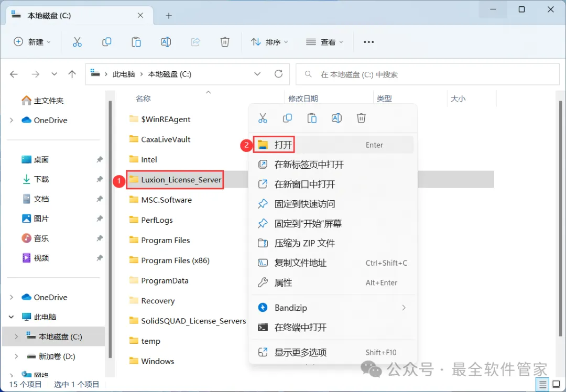Viewport: 566px width, 392px height.
Task: Choose 在新窗口中打开
Action: pos(333,184)
